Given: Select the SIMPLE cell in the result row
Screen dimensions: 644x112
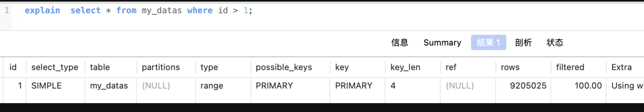Looking at the screenshot, I should point(46,86).
